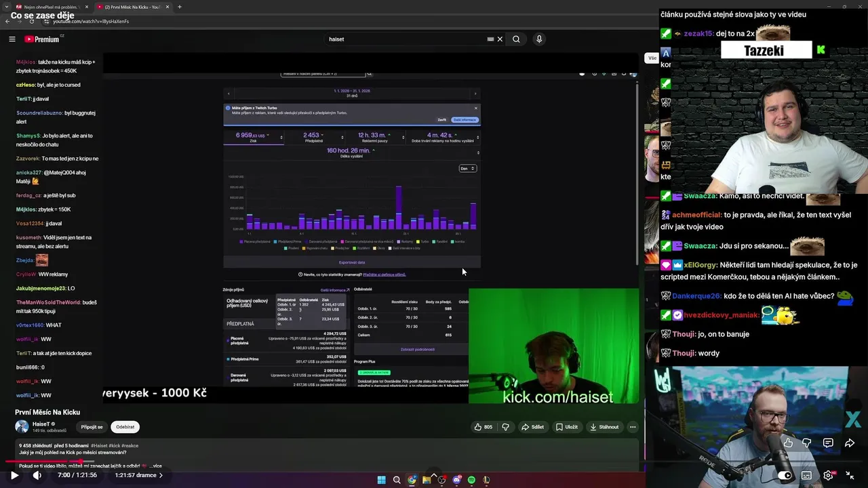868x488 pixels.
Task: Open the "dramce" chapter list in the player
Action: pos(139,475)
